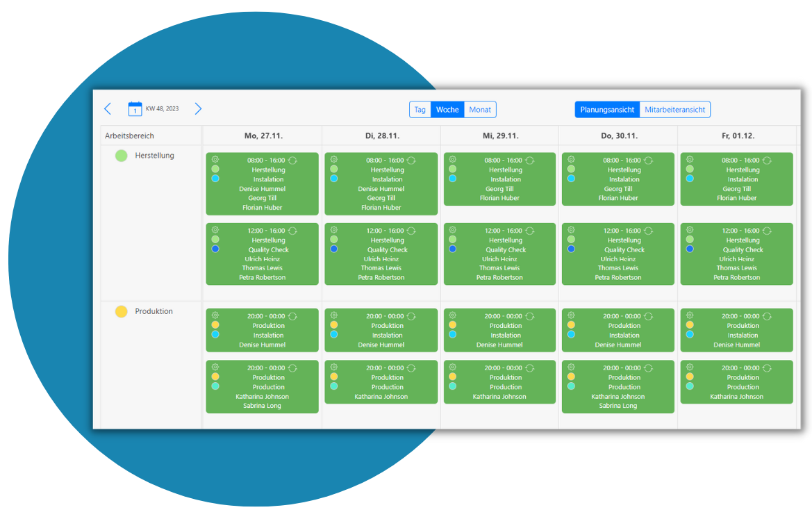This screenshot has width=812, height=519.
Task: Click Sabrina Long in Thursday Production shift
Action: click(618, 406)
